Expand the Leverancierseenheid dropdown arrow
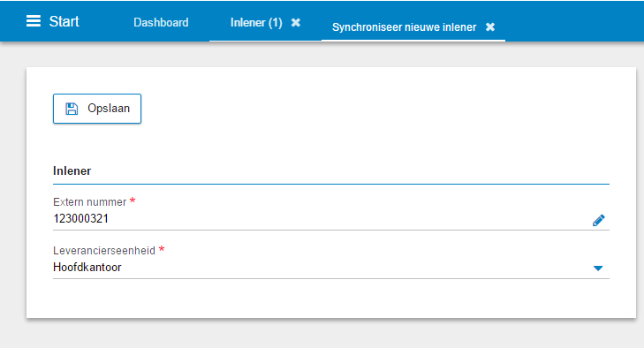Viewport: 644px width, 348px height. [598, 269]
